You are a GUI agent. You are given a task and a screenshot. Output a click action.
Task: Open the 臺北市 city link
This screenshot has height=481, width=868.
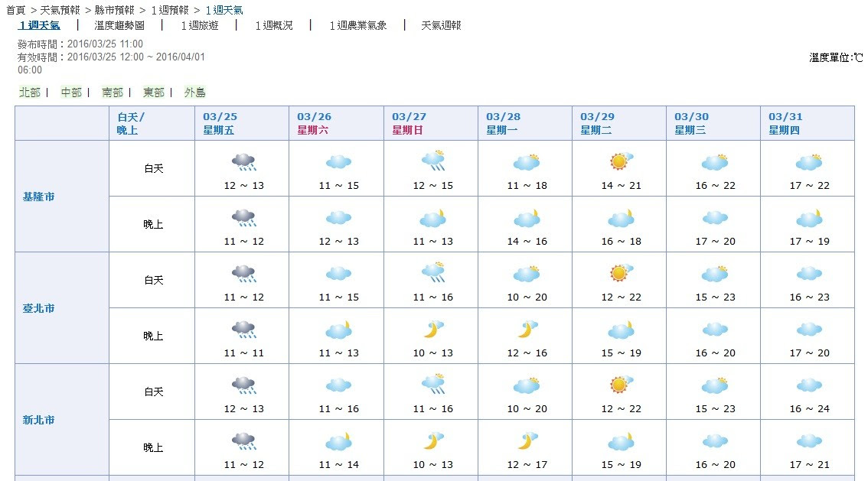click(39, 308)
